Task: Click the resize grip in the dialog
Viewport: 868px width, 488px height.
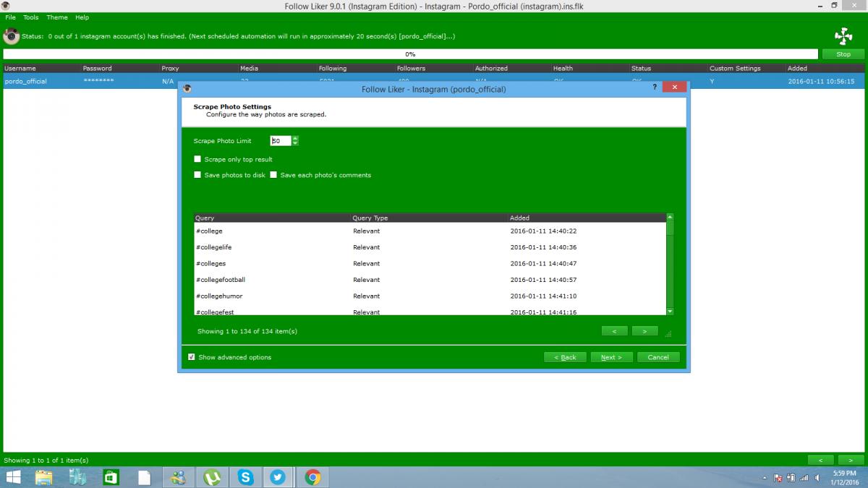Action: coord(668,333)
